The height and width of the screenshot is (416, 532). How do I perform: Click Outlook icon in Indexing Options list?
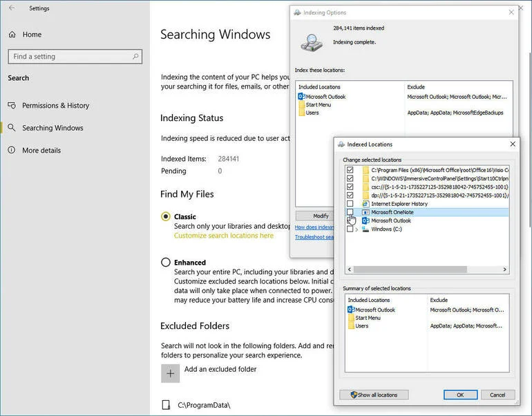point(301,97)
